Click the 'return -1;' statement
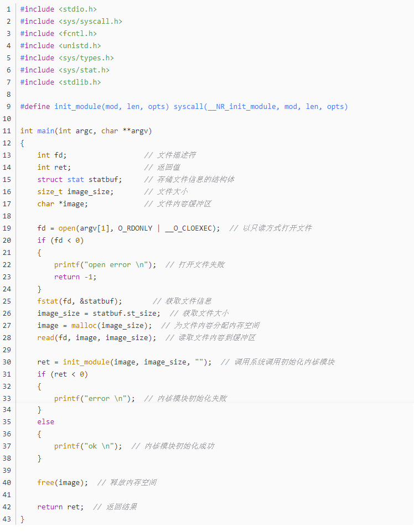The width and height of the screenshot is (414, 532). (75, 277)
